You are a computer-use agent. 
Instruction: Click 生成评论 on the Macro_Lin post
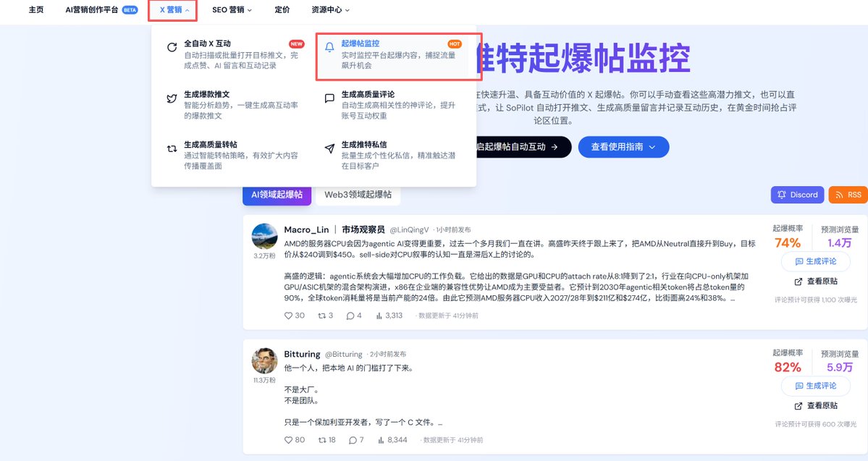(x=815, y=261)
